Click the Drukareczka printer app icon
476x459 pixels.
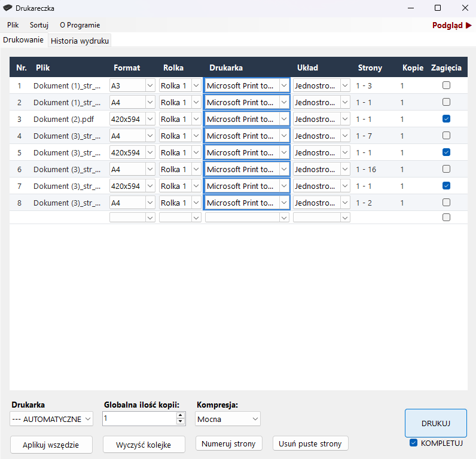click(8, 8)
